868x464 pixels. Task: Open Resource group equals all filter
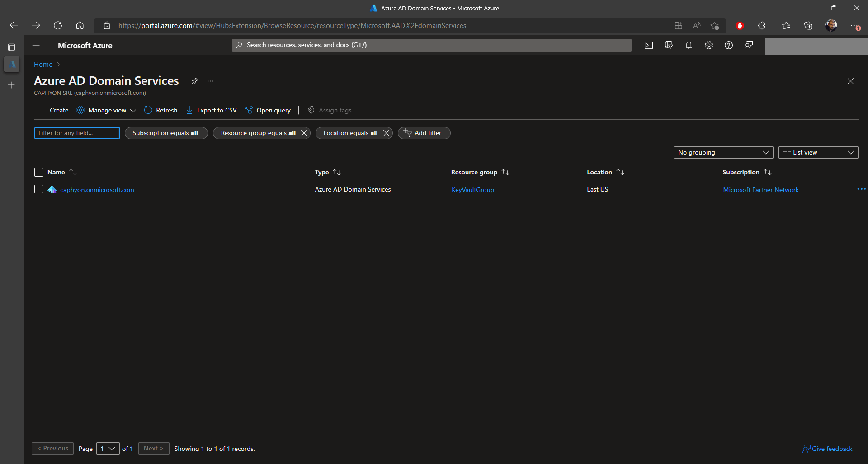[258, 133]
